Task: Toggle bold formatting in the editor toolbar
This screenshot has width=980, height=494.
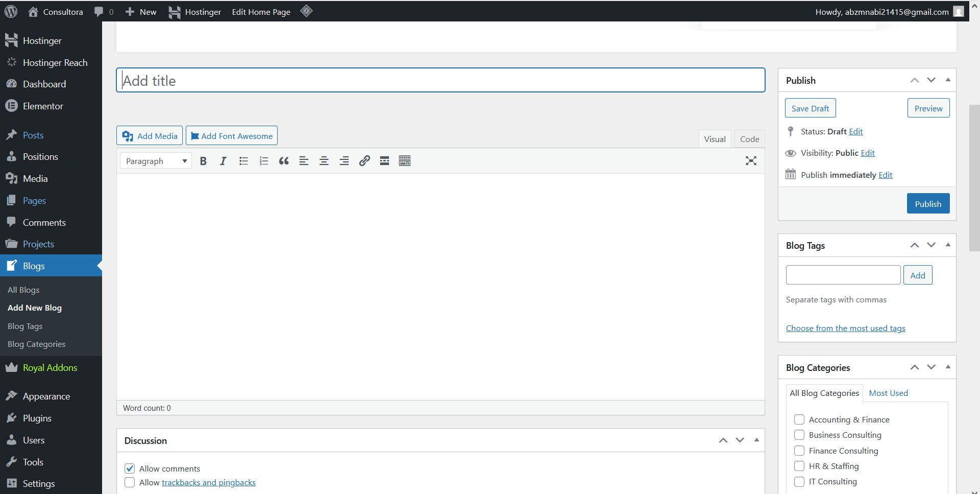Action: click(x=203, y=160)
